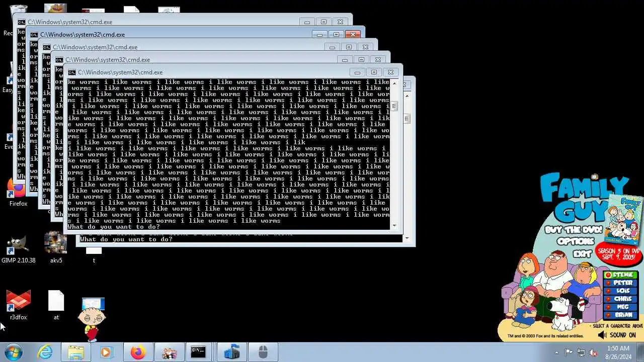Minimize the frontmost cmd window
The height and width of the screenshot is (362, 644).
(357, 72)
